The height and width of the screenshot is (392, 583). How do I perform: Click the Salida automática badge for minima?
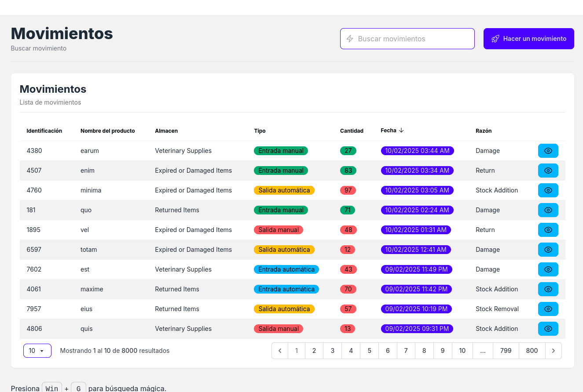pyautogui.click(x=284, y=190)
